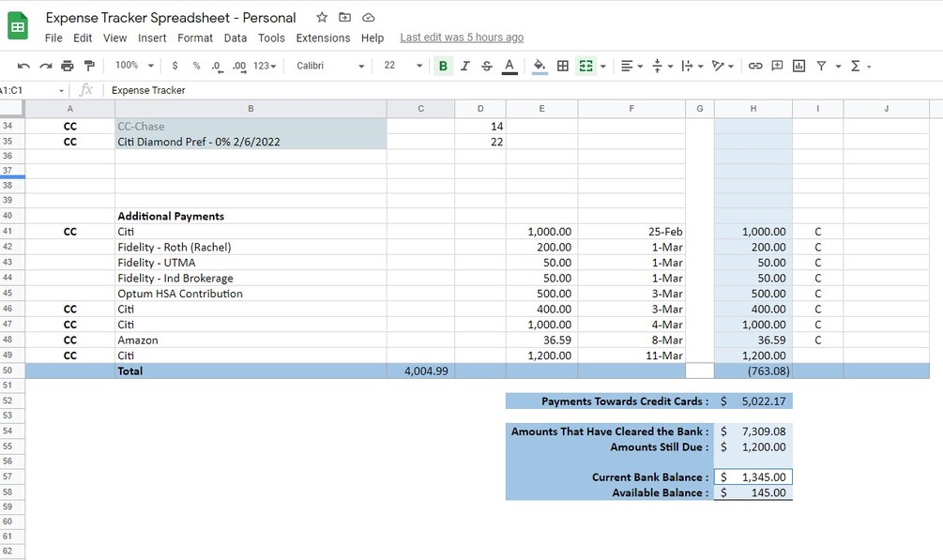Viewport: 943px width, 560px height.
Task: Select the Total 4,004.99 cell
Action: tap(421, 371)
